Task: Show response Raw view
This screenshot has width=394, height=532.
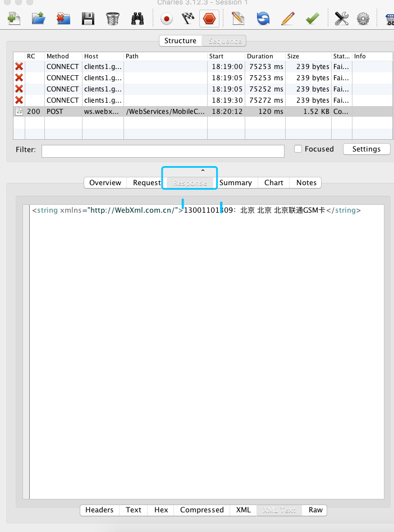Action: pos(315,510)
